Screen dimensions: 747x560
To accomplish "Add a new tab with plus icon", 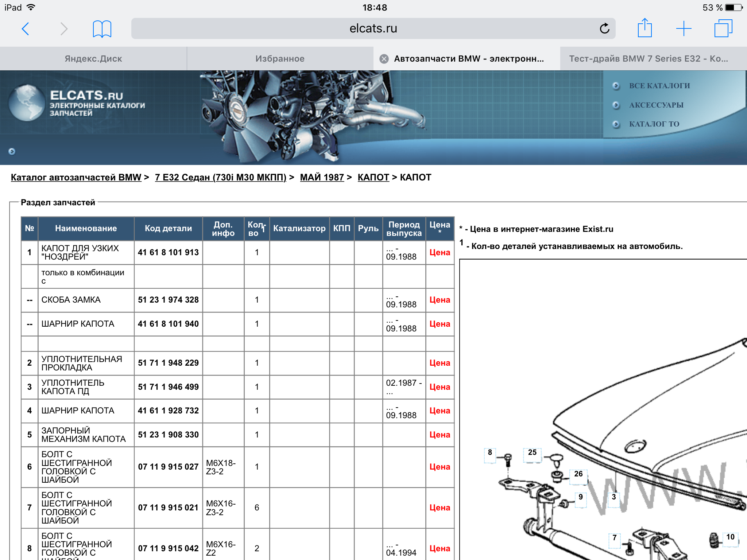I will [684, 28].
